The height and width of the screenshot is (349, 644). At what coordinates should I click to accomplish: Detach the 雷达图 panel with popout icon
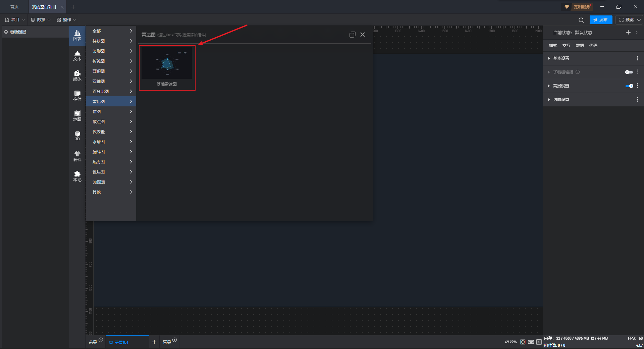point(352,35)
